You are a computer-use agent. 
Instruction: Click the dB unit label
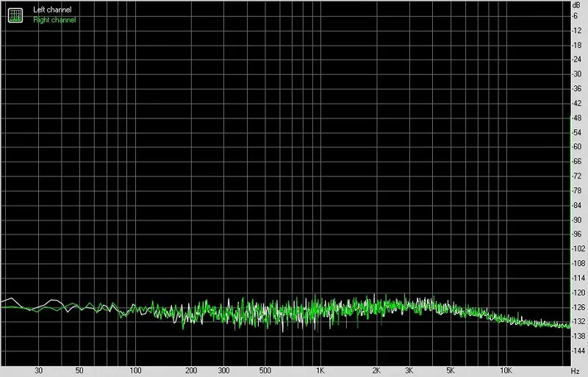pyautogui.click(x=576, y=5)
